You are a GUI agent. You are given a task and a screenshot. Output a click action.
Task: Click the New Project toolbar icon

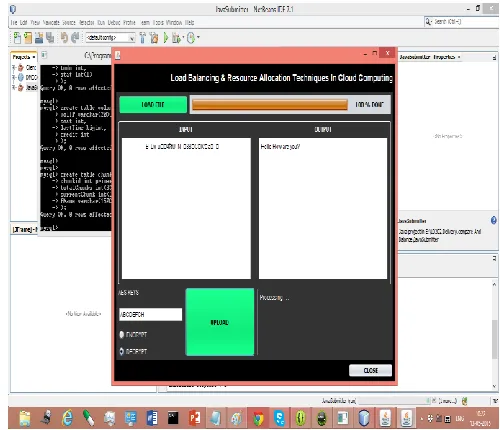pos(28,38)
